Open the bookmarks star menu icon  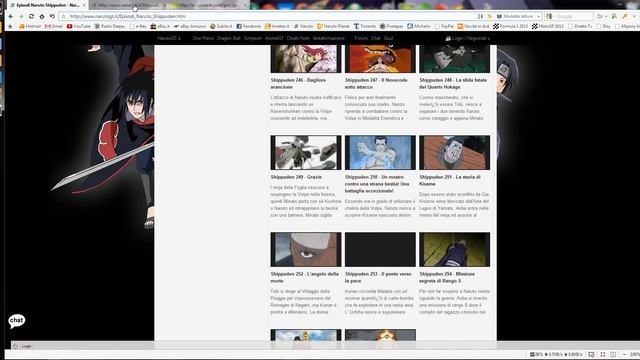[x=10, y=26]
